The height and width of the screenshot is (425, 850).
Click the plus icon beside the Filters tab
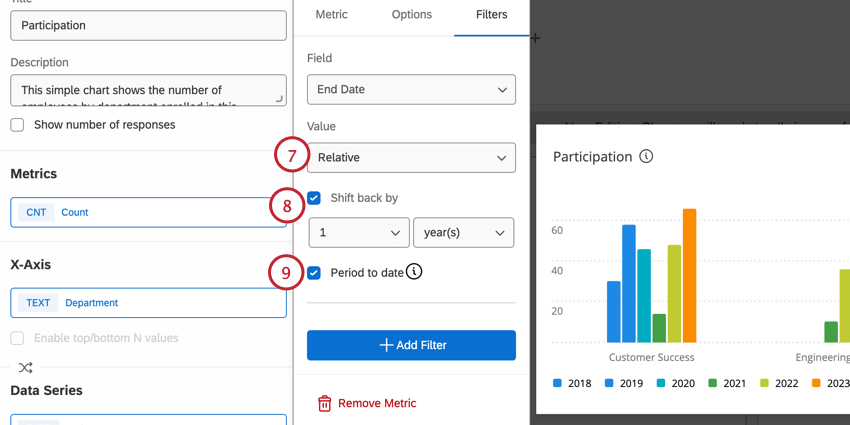(x=536, y=39)
